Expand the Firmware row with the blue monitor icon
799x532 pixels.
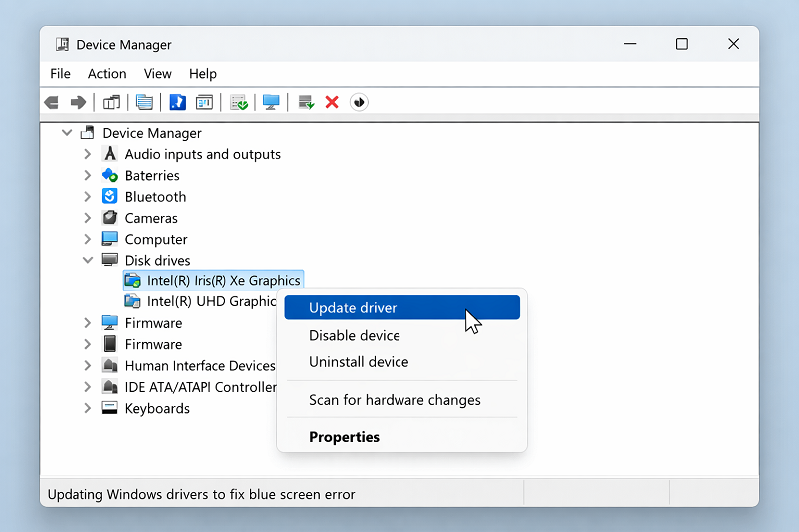click(x=88, y=323)
